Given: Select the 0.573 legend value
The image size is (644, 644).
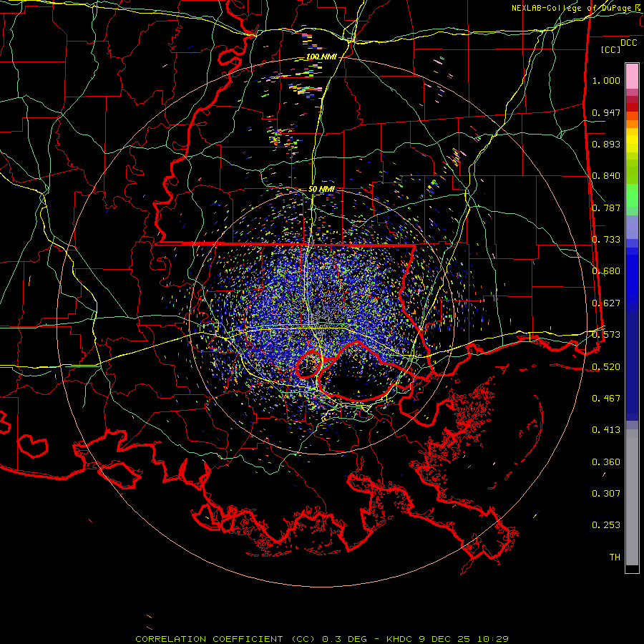Looking at the screenshot, I should click(x=606, y=335).
